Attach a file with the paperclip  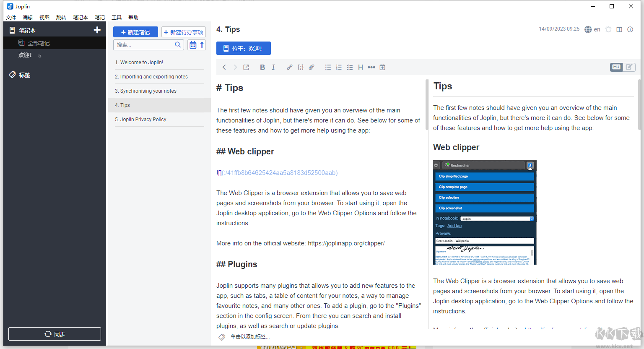pos(312,67)
